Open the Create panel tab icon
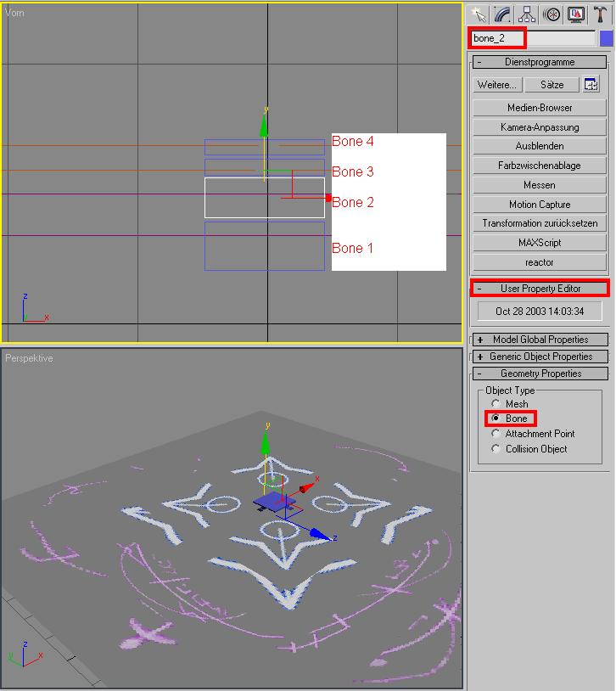This screenshot has height=691, width=616. 478,14
